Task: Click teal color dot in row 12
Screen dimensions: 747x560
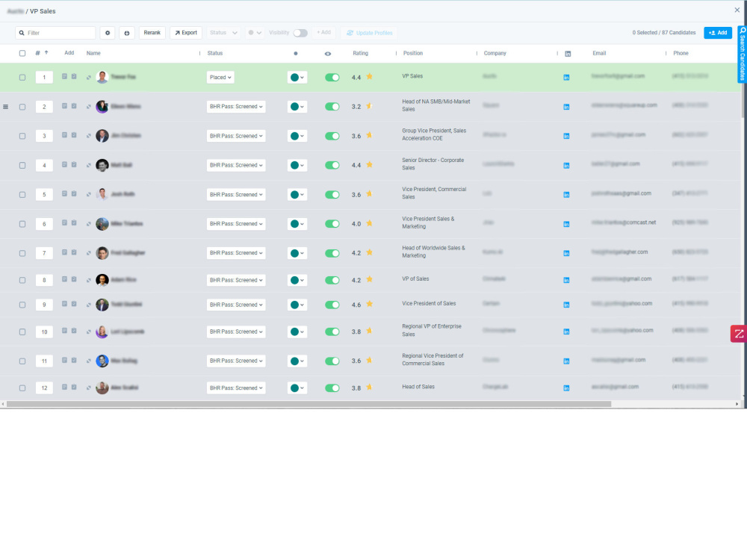Action: pyautogui.click(x=294, y=388)
